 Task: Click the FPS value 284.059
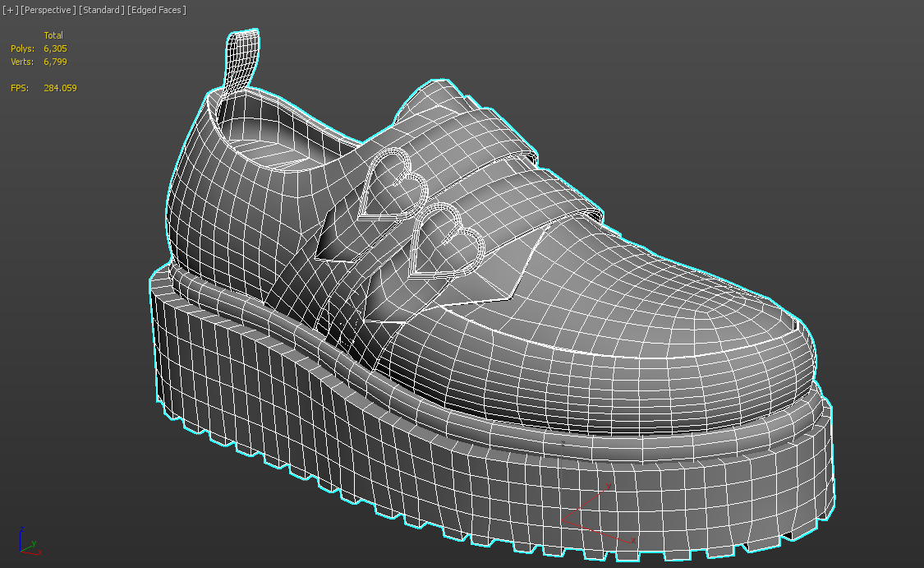pyautogui.click(x=60, y=88)
